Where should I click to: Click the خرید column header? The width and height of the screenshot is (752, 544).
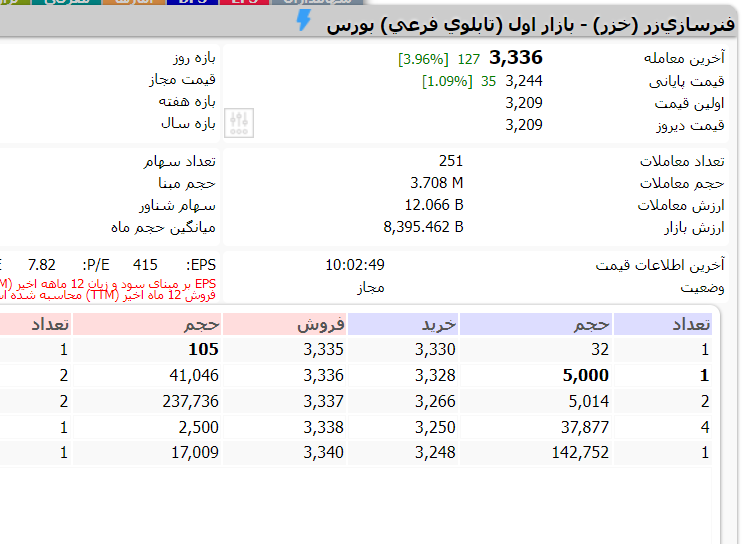click(404, 324)
